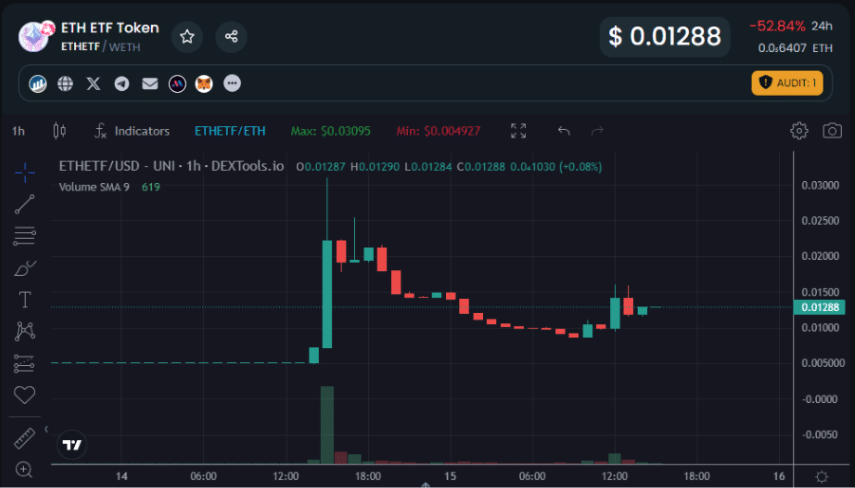Open time axis settings gear bottom right
855x488 pixels.
[x=822, y=476]
